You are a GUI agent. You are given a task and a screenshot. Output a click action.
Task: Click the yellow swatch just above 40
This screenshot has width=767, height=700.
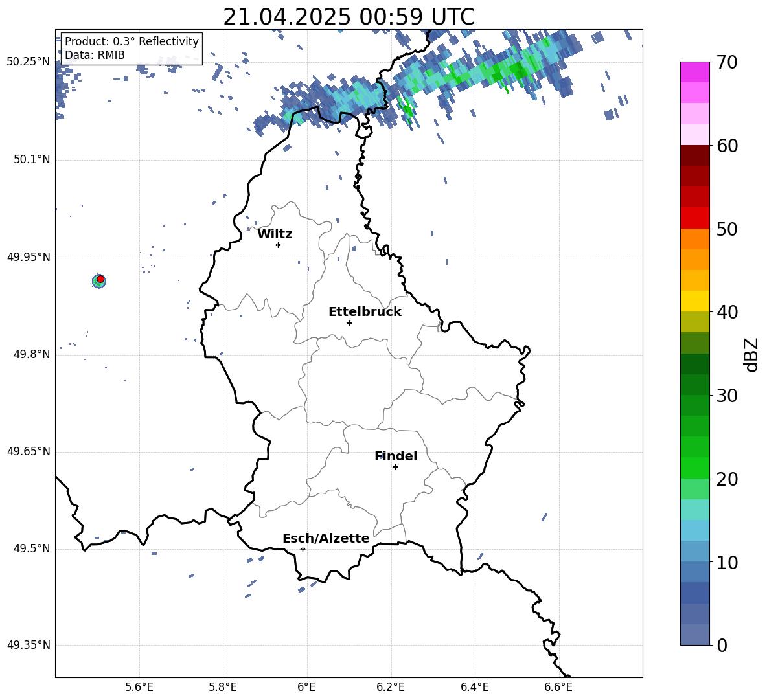pyautogui.click(x=694, y=301)
